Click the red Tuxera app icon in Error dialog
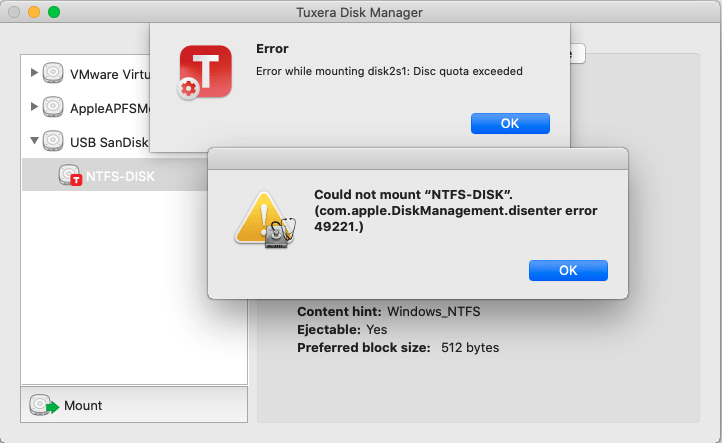Screen dimensions: 722x443 pos(204,72)
